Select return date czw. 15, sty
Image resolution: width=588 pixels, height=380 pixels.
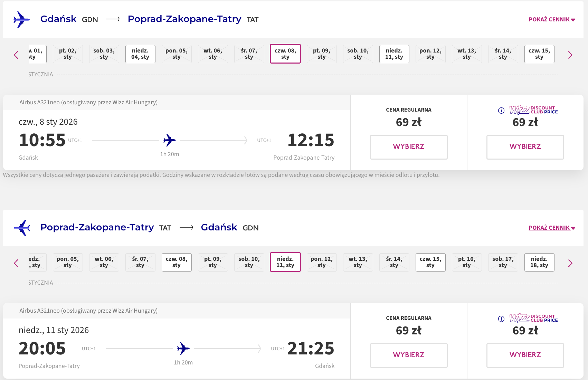tap(430, 262)
